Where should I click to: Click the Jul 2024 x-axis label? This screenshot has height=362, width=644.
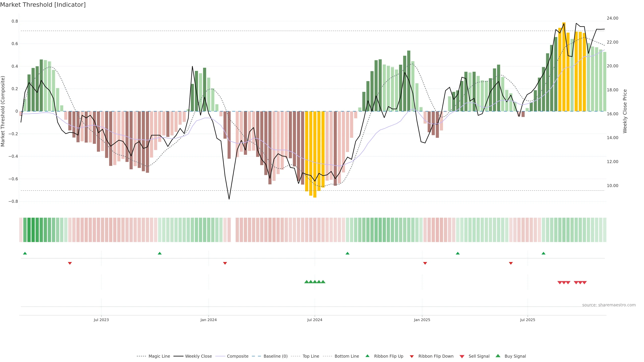coord(314,320)
